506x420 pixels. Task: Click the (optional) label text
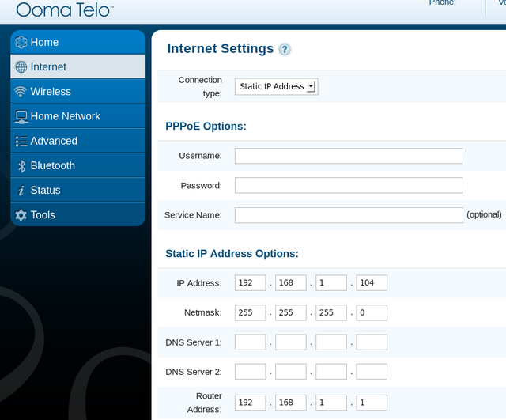[x=484, y=214]
